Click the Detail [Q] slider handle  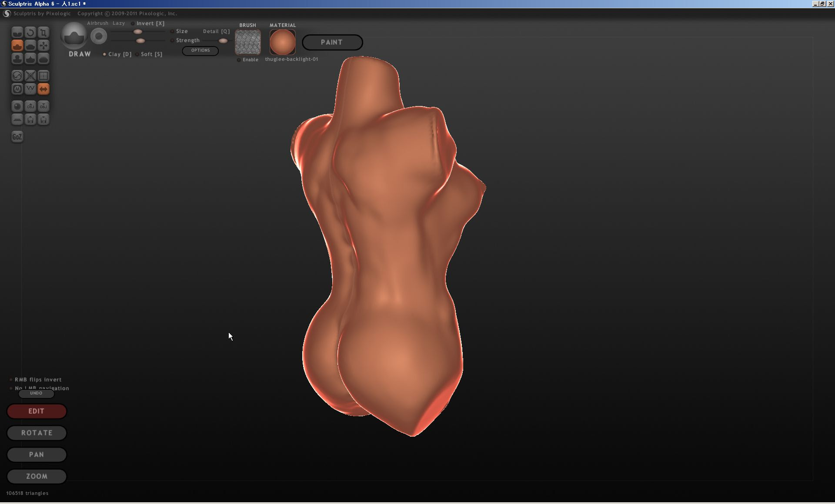click(223, 41)
